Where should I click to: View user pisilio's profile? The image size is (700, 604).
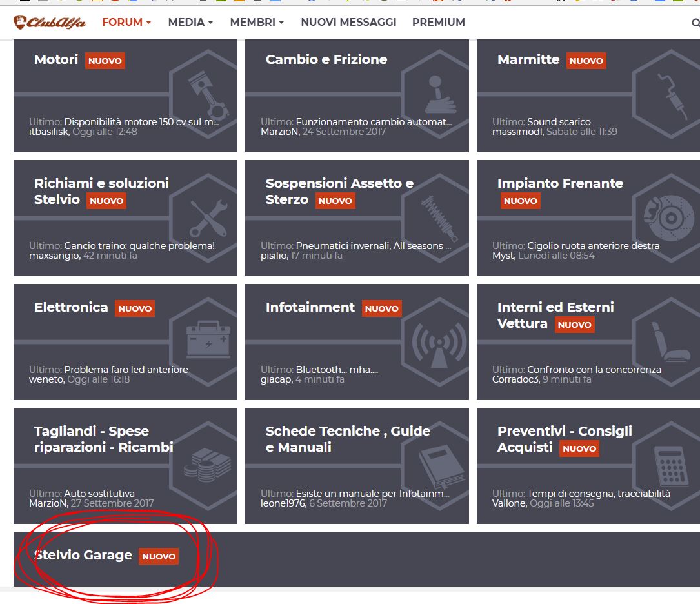click(x=274, y=256)
